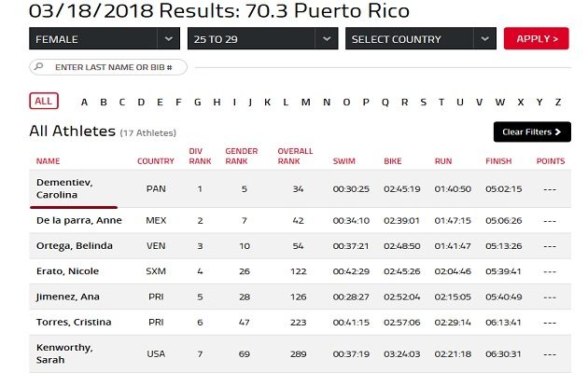Sort results by SWIM time header
The height and width of the screenshot is (373, 588).
coord(343,161)
